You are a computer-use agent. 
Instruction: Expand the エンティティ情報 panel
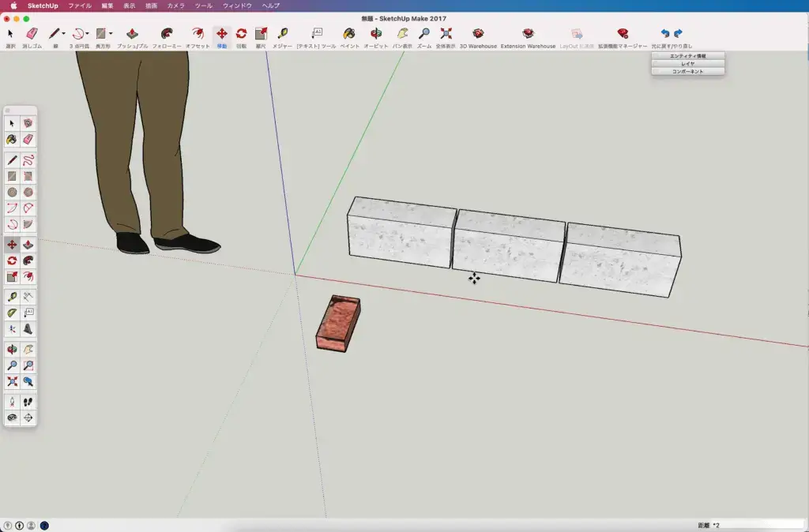click(688, 56)
